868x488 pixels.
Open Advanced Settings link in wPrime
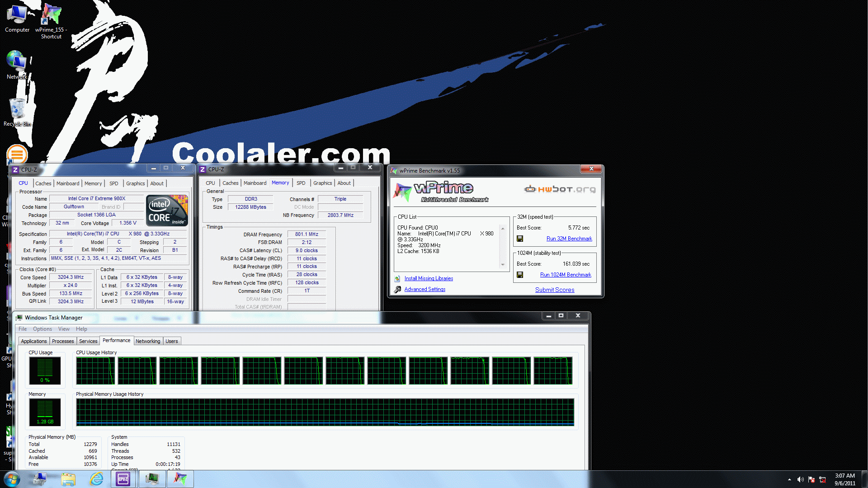[x=425, y=289]
